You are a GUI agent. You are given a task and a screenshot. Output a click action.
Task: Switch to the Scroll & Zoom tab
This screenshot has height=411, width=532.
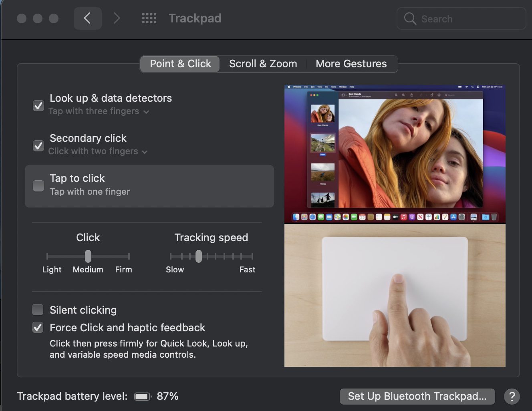[263, 64]
